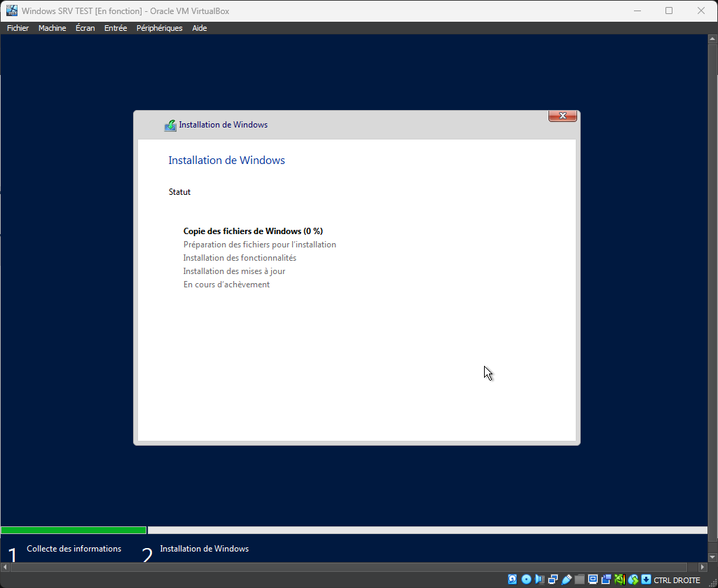The width and height of the screenshot is (718, 588).
Task: Click the mouse integration status icon
Action: point(633,580)
